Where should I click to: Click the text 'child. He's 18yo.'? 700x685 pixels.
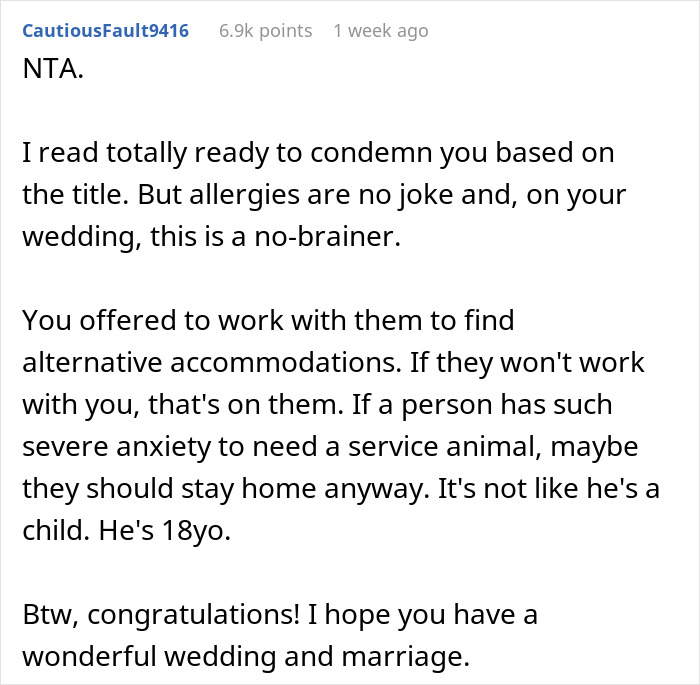pos(126,531)
